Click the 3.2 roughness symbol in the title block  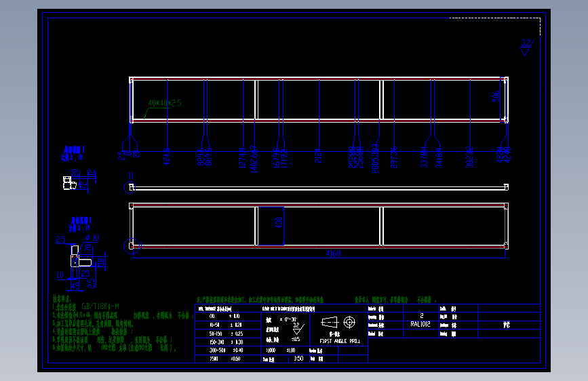298,328
